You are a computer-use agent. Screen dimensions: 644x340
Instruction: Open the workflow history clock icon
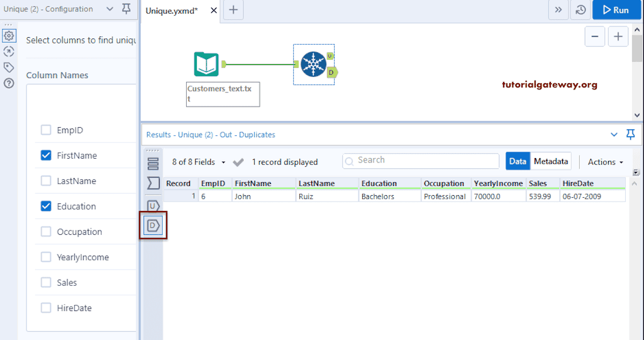pyautogui.click(x=580, y=10)
